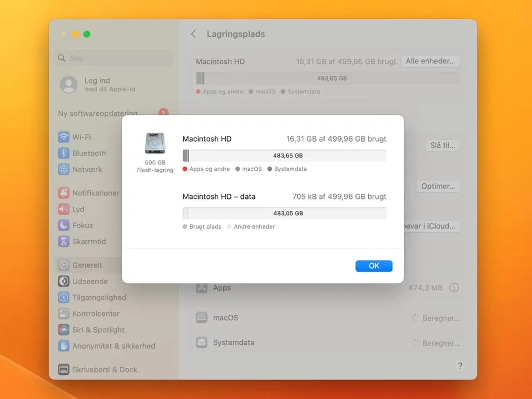This screenshot has width=532, height=399.
Task: Click Optimer to optimize storage
Action: pyautogui.click(x=438, y=186)
